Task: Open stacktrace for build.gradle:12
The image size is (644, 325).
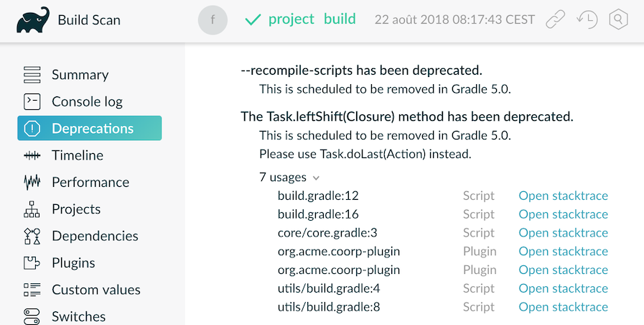Action: (x=563, y=196)
